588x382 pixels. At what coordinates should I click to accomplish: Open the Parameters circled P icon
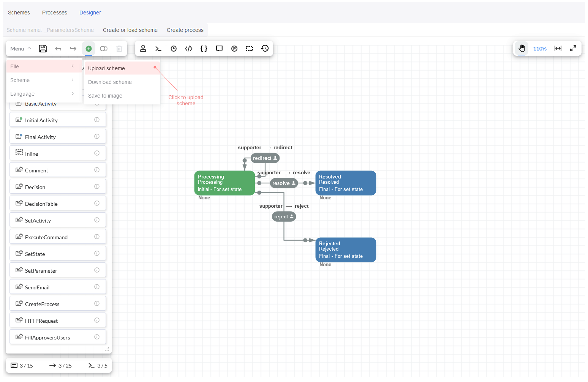click(234, 49)
